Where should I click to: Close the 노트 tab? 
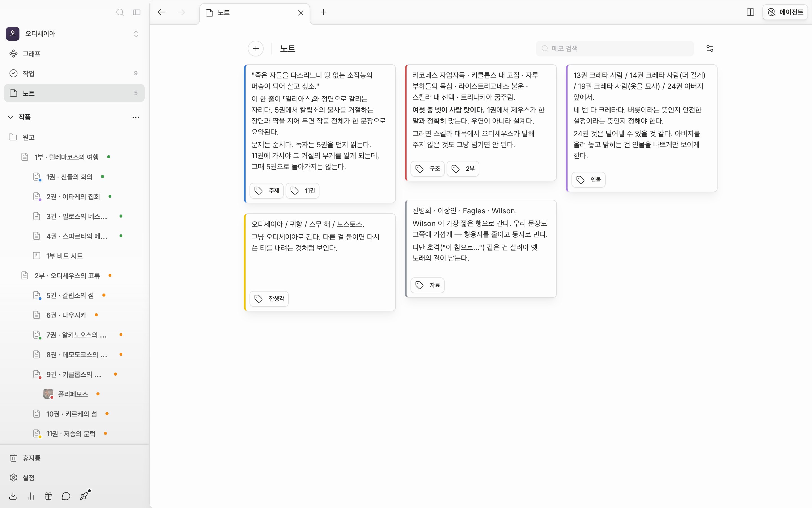pos(301,13)
